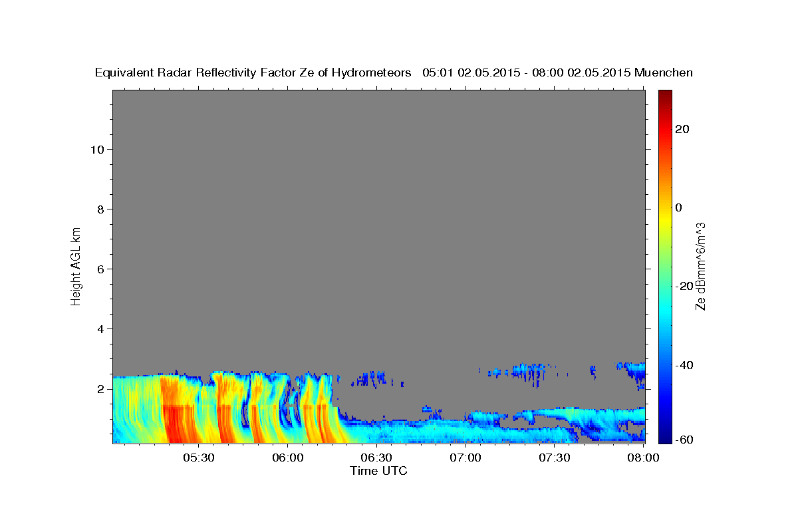This screenshot has width=798, height=532.
Task: Click the colorbar label 0
Action: [678, 207]
